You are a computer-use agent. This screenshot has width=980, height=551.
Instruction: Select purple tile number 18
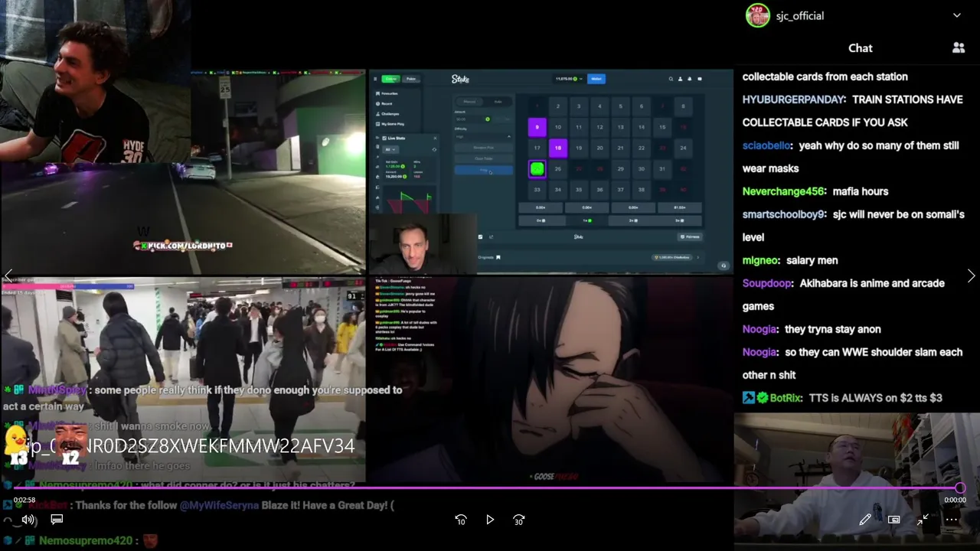(558, 148)
